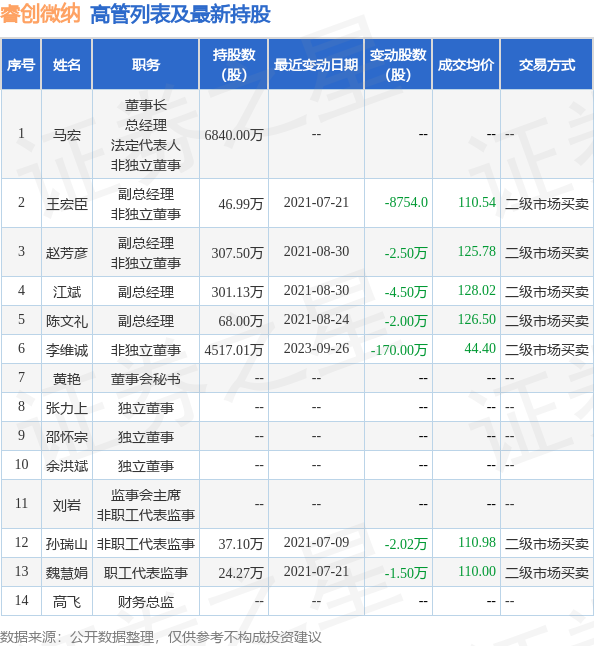Click the 2023-09-26 change date
This screenshot has width=594, height=646.
tap(316, 349)
